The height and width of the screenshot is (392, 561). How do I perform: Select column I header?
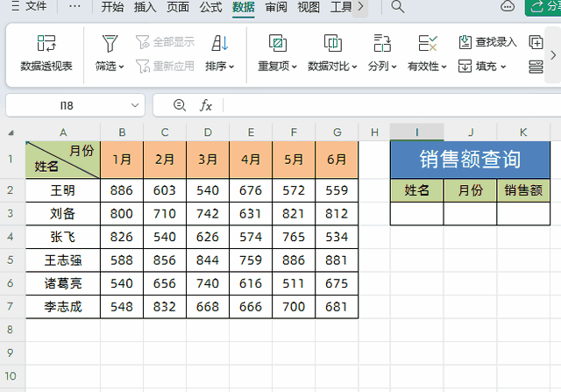(x=417, y=132)
